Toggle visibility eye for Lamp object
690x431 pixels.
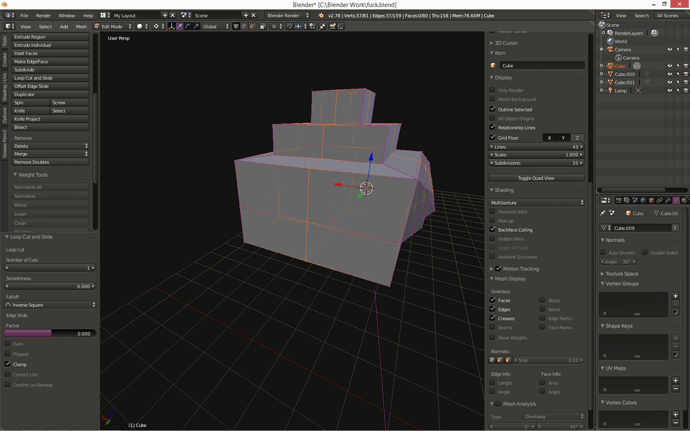(669, 90)
